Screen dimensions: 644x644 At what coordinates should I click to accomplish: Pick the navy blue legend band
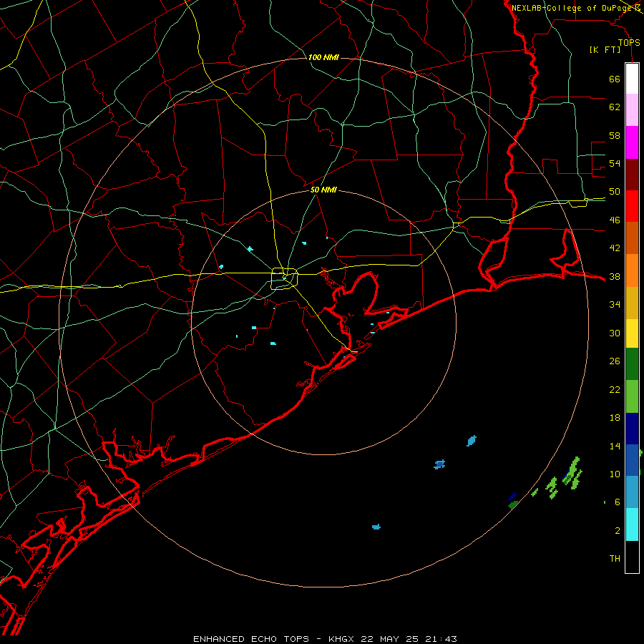[632, 429]
